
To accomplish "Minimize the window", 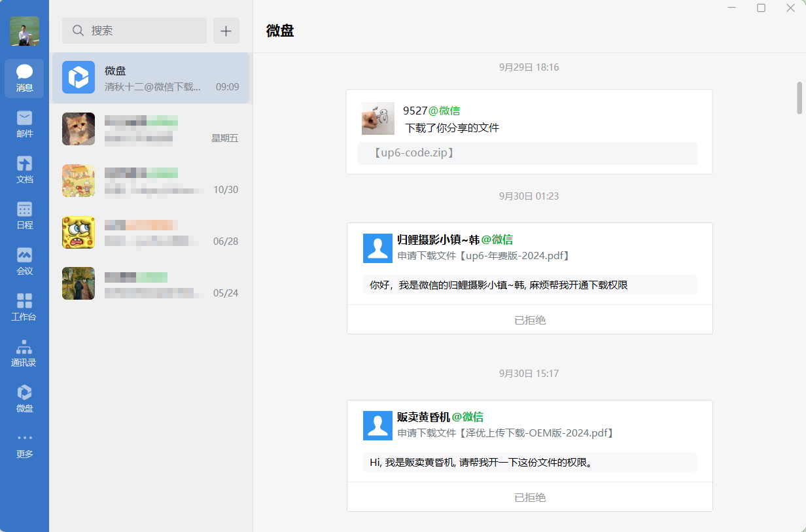I will tap(732, 8).
